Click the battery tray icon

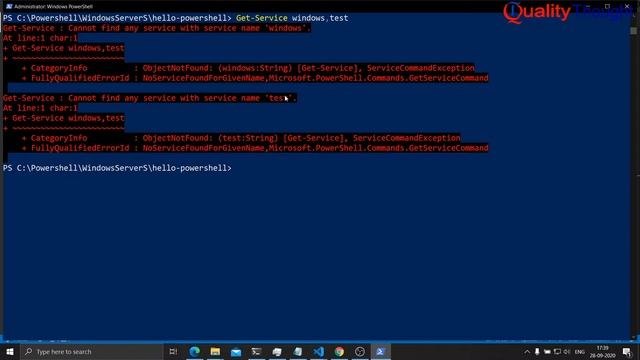(x=547, y=351)
